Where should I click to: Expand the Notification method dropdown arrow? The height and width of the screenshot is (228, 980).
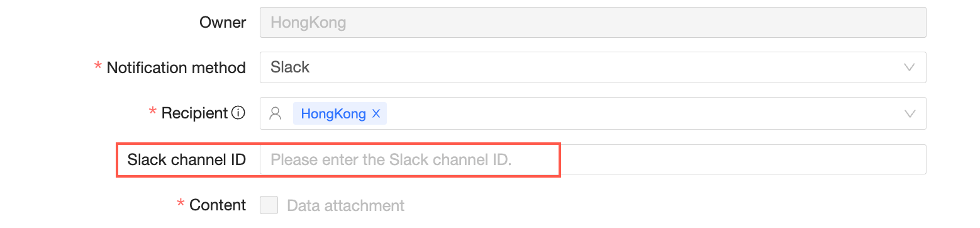click(909, 67)
